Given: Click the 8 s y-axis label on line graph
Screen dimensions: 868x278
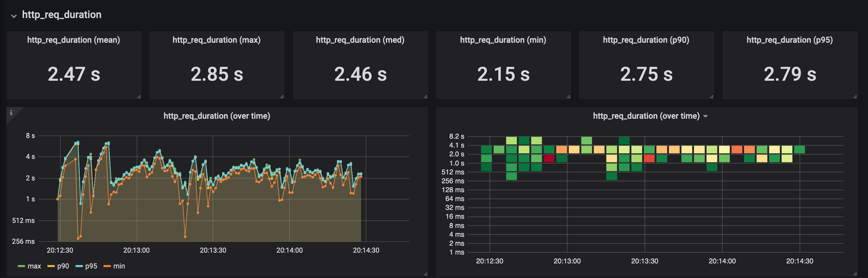Looking at the screenshot, I should (30, 136).
